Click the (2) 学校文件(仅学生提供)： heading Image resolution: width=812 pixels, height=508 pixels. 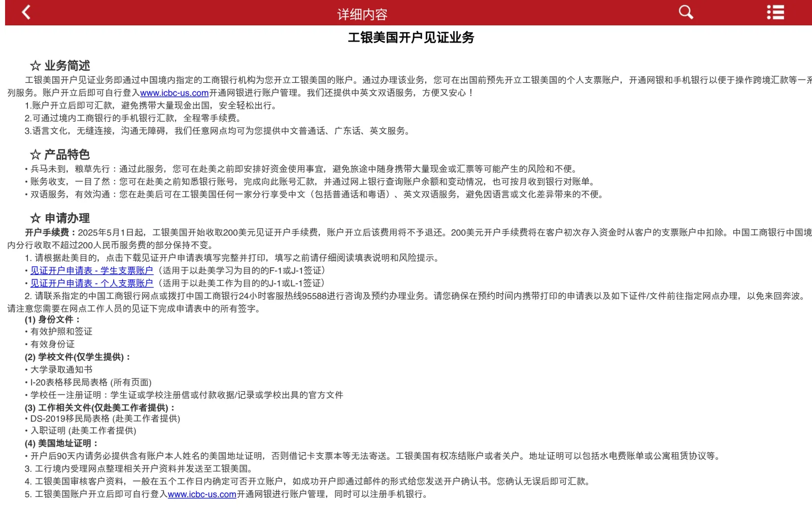coord(78,357)
